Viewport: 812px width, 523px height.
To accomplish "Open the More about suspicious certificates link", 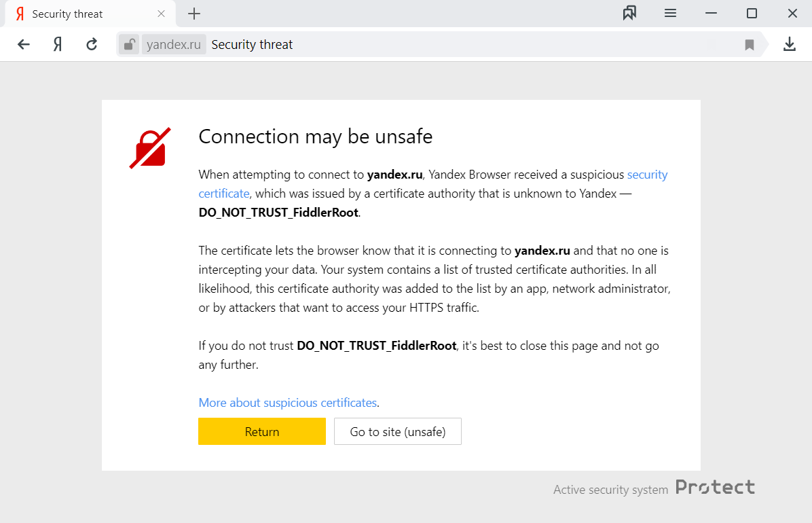I will point(288,403).
